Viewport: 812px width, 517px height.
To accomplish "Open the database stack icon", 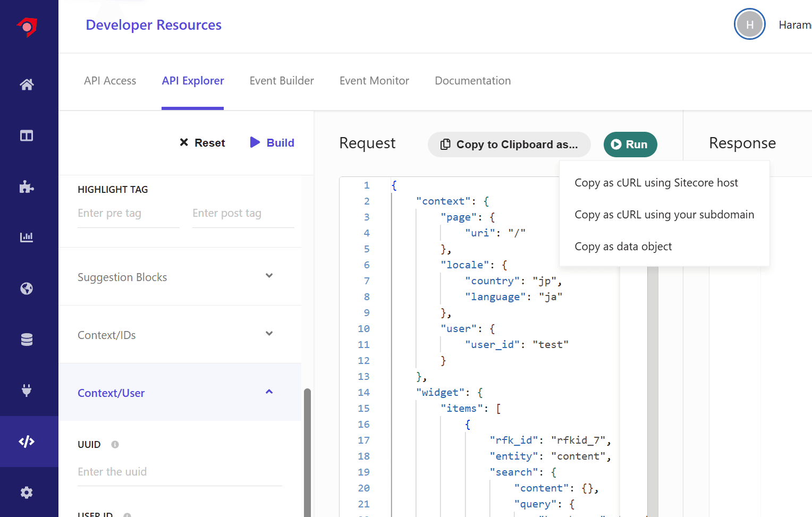I will click(x=27, y=340).
